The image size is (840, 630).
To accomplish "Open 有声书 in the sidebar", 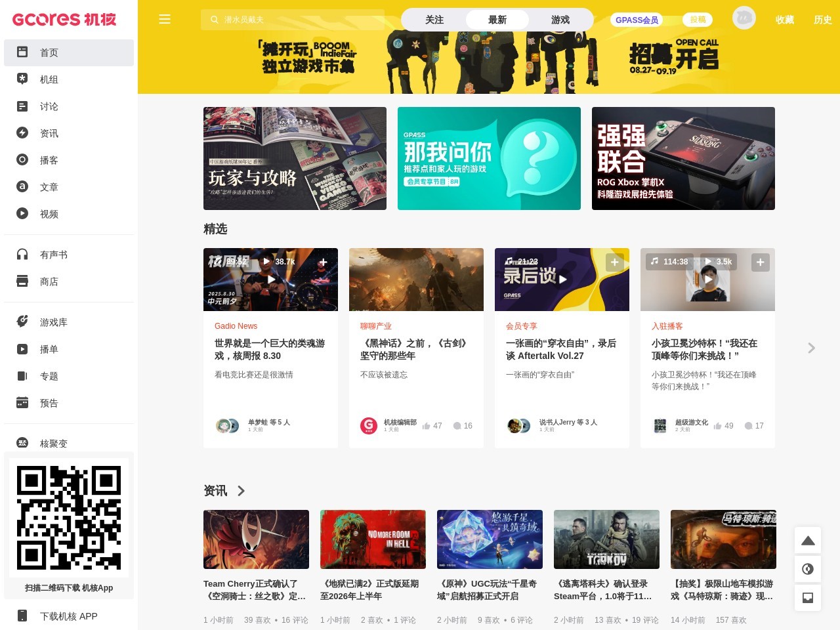I will (x=69, y=255).
